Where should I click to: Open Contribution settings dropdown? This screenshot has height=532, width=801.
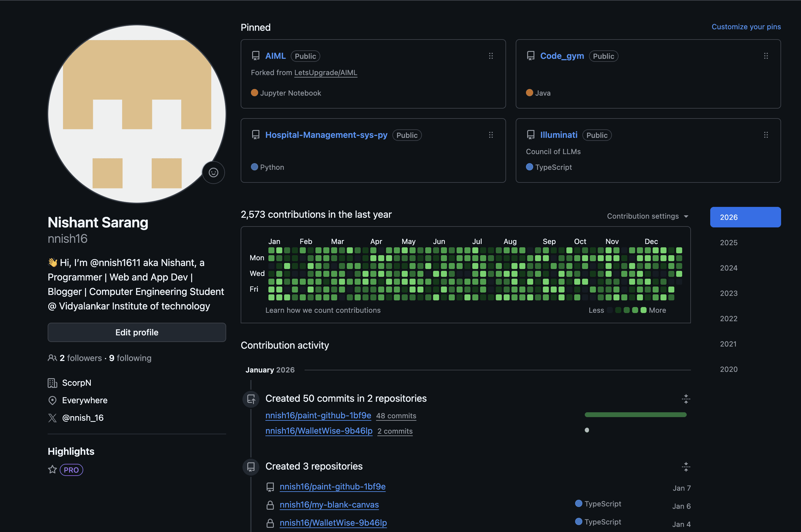[x=647, y=216]
